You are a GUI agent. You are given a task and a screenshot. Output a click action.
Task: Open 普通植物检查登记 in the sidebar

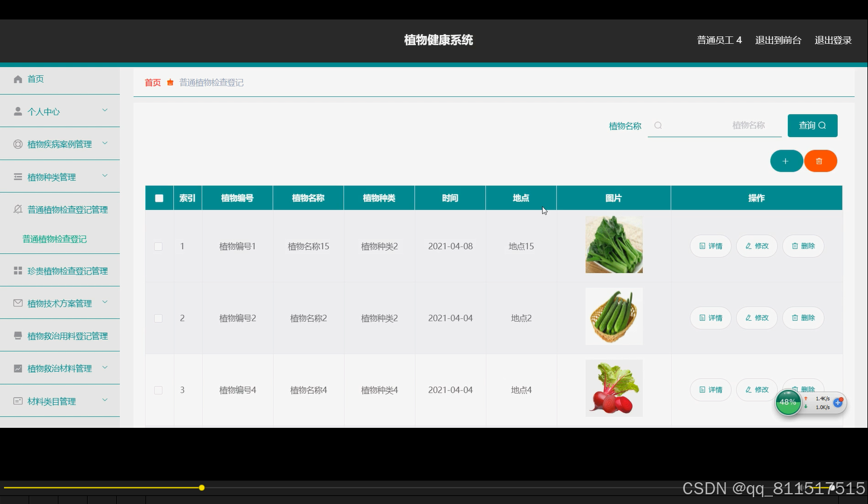point(54,239)
